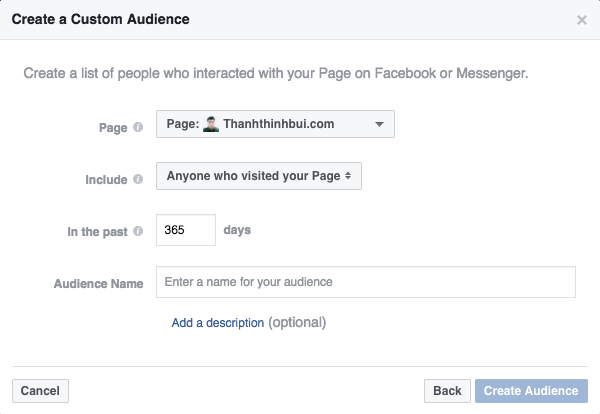Viewport: 600px width, 414px height.
Task: Click the description text about Page interactions
Action: click(x=276, y=73)
